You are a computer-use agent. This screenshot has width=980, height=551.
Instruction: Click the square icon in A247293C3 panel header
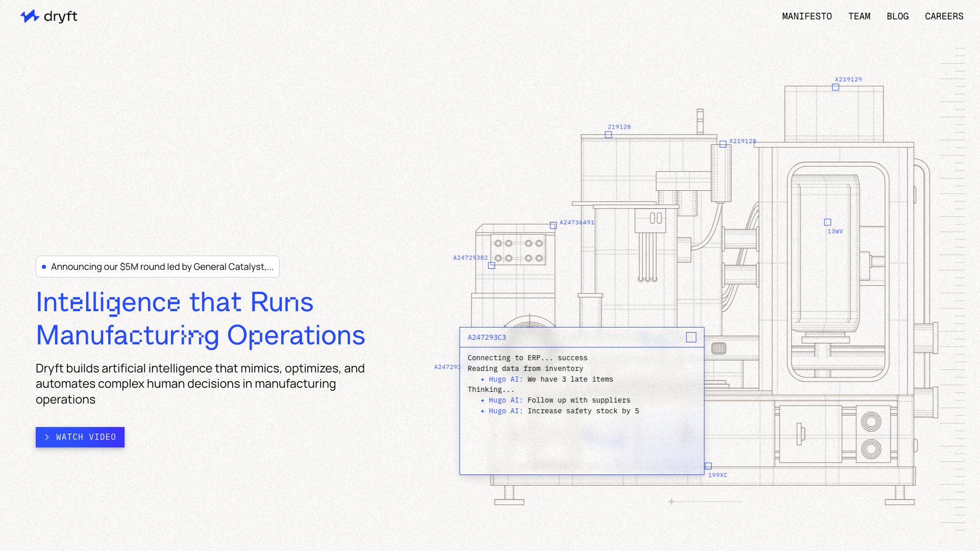point(691,337)
